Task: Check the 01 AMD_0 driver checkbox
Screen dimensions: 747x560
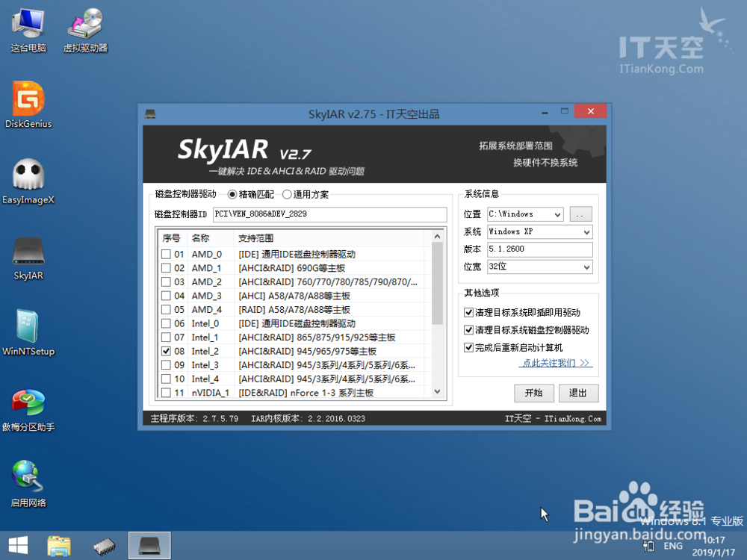Action: [x=166, y=255]
